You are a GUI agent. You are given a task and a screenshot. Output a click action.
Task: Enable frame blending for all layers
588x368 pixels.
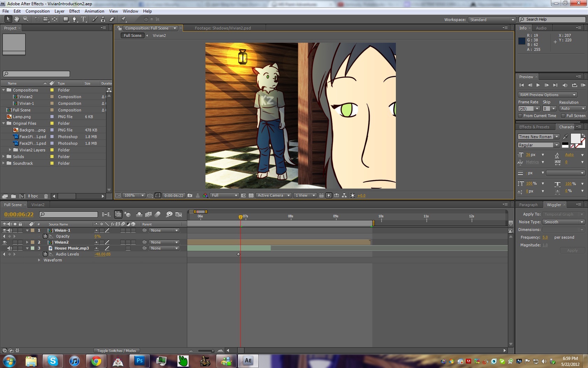(x=148, y=214)
